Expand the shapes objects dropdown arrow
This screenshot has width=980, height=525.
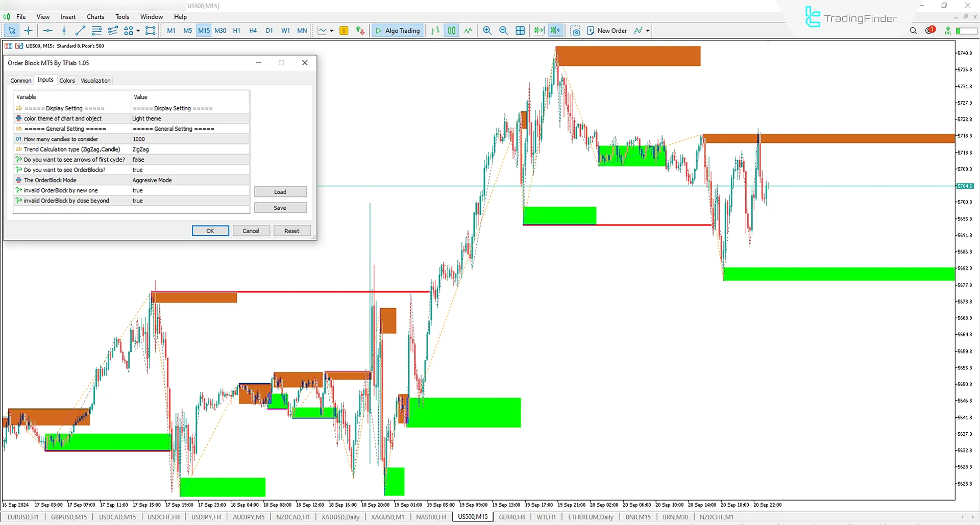click(x=138, y=31)
